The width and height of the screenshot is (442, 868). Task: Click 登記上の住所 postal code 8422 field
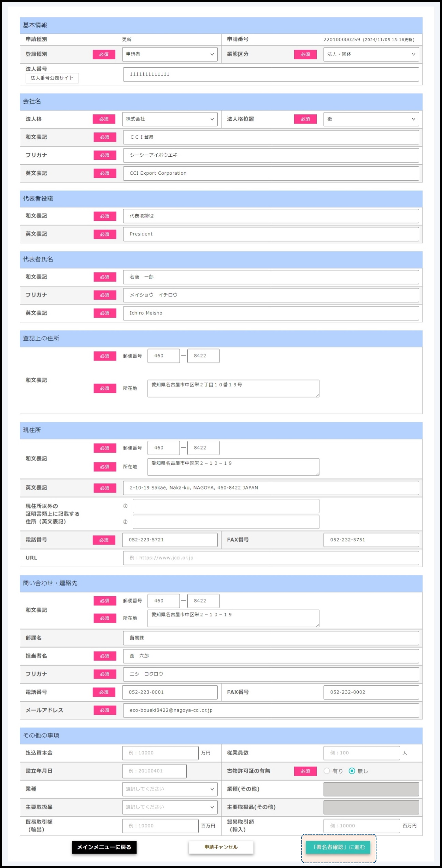[203, 356]
